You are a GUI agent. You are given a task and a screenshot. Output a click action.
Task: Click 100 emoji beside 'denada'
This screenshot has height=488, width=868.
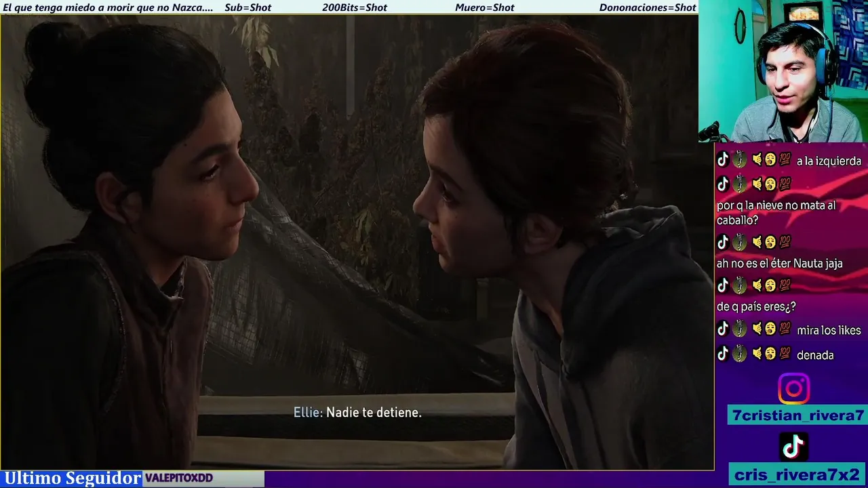[x=785, y=353]
